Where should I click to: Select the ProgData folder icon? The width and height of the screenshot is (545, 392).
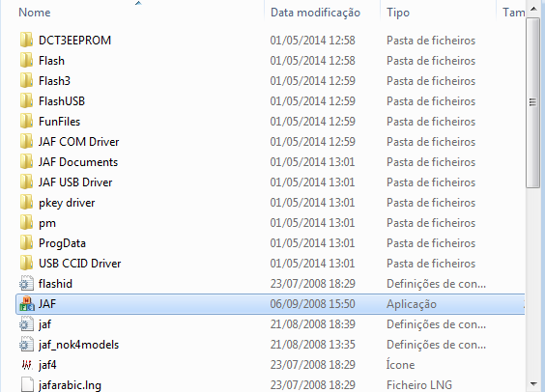point(26,243)
